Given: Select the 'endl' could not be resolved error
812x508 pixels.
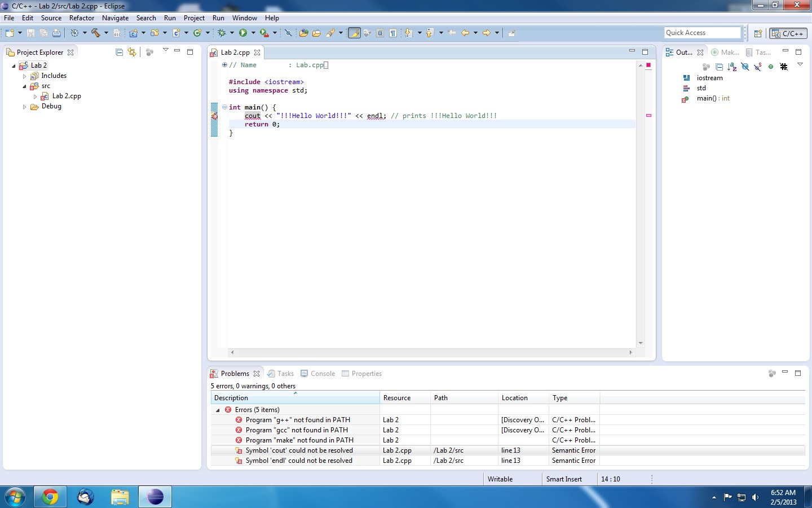Looking at the screenshot, I should click(299, 461).
